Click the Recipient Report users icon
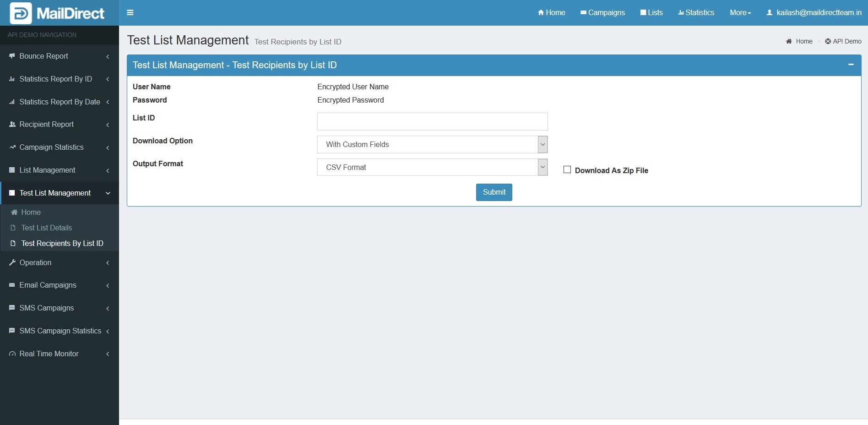The width and height of the screenshot is (868, 425). (12, 125)
